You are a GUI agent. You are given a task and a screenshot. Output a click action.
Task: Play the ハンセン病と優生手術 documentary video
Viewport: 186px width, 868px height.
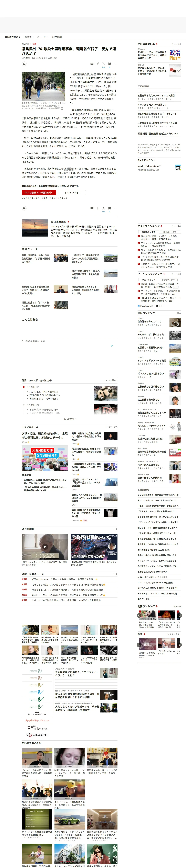[45, 547]
